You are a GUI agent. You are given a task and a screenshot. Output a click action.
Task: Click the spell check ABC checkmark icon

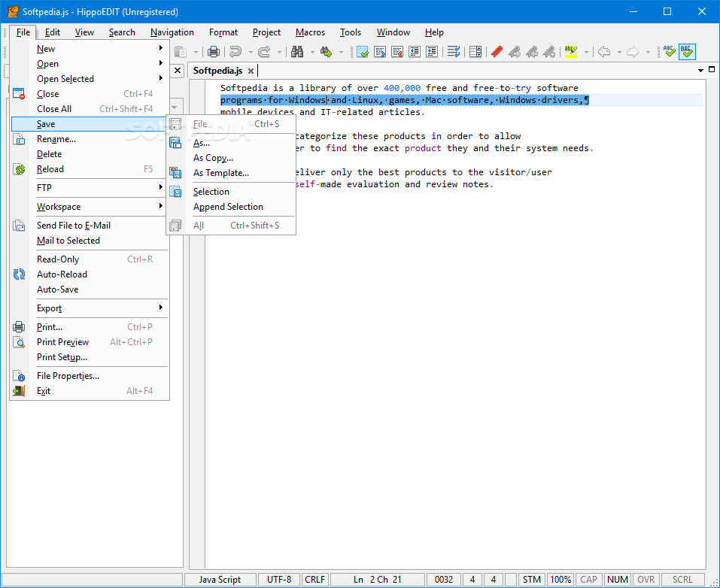coord(670,52)
